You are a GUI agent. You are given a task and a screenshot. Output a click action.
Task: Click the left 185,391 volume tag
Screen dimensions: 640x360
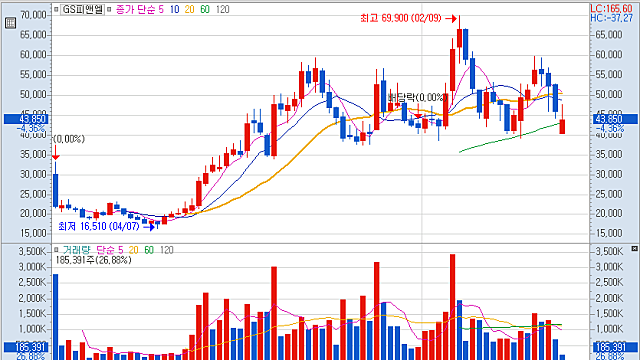point(26,347)
